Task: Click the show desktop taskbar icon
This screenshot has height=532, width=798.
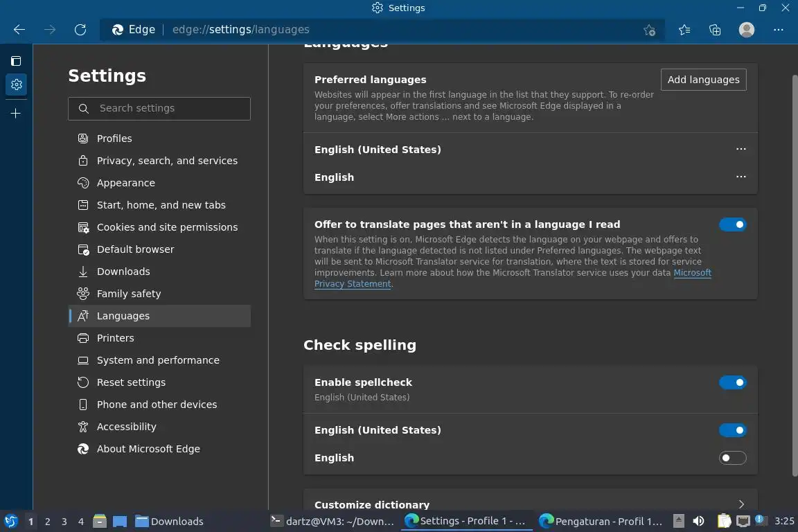Action: coord(120,522)
